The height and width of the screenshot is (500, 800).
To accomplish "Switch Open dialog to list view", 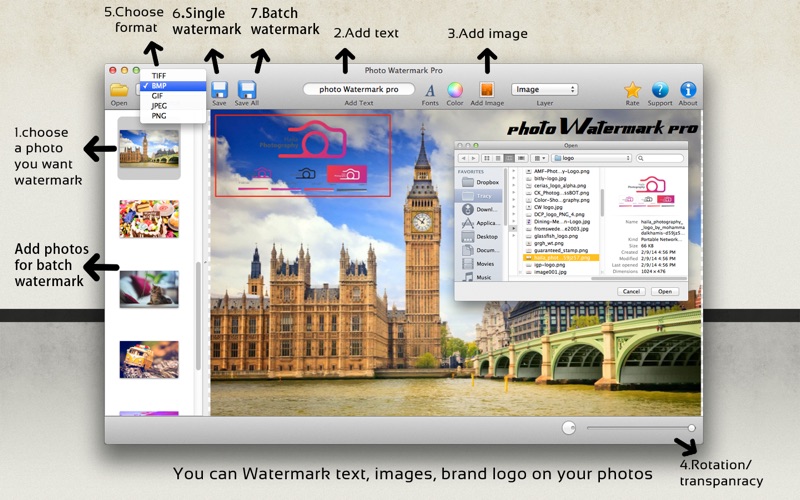I will [498, 158].
